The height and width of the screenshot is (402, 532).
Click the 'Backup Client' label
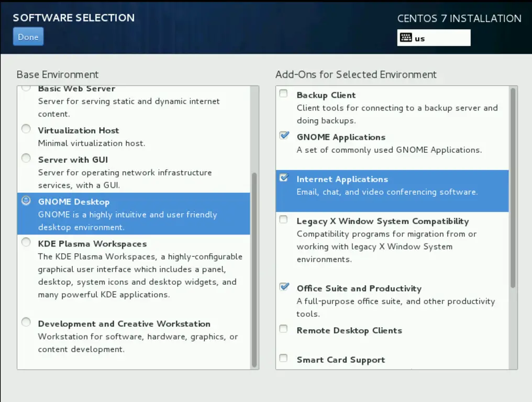(x=326, y=95)
